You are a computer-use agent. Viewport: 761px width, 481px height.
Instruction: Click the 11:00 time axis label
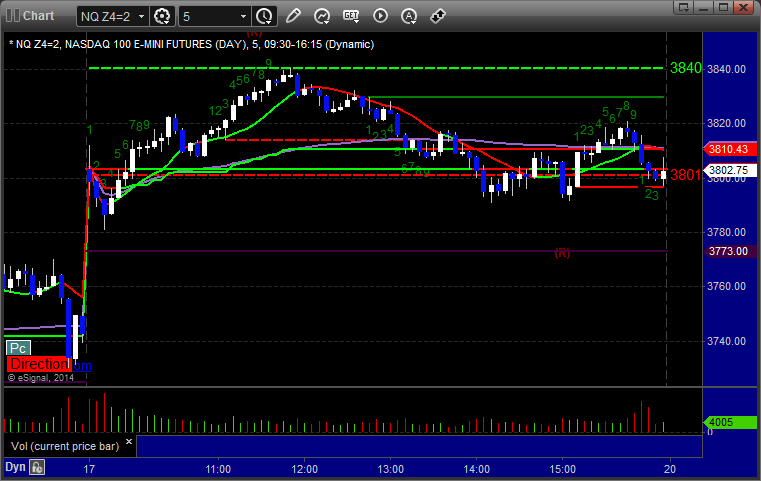[218, 469]
